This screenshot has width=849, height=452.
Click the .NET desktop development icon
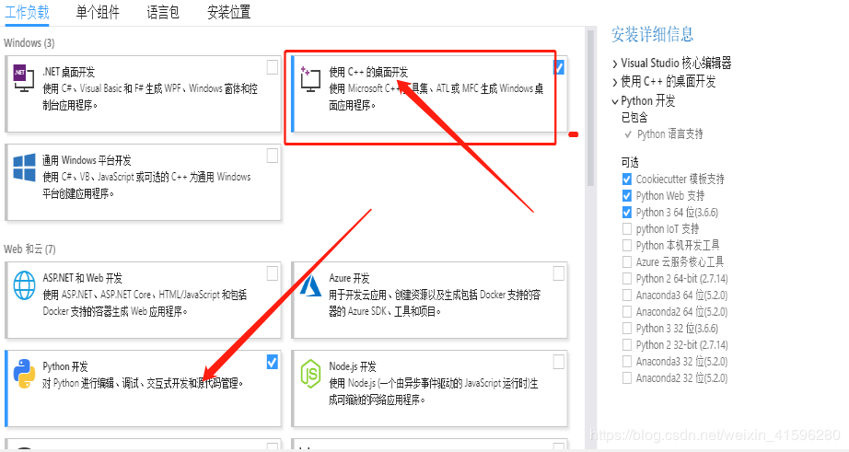click(23, 78)
